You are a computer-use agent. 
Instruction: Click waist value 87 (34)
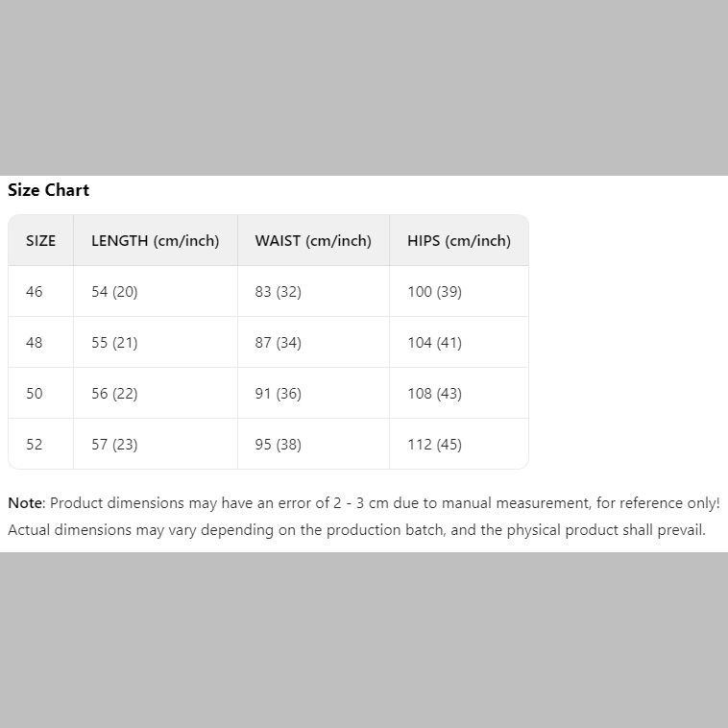click(x=278, y=343)
